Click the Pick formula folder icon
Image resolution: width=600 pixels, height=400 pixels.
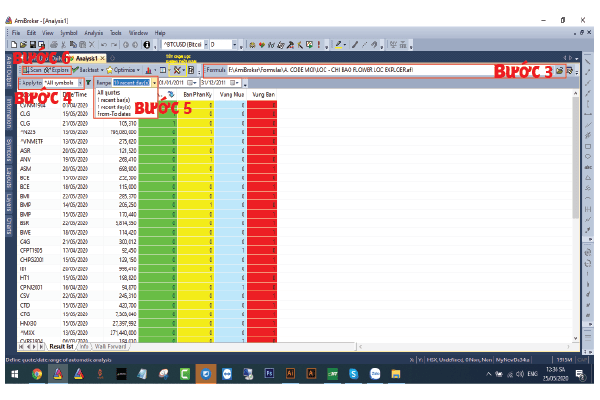pyautogui.click(x=560, y=70)
